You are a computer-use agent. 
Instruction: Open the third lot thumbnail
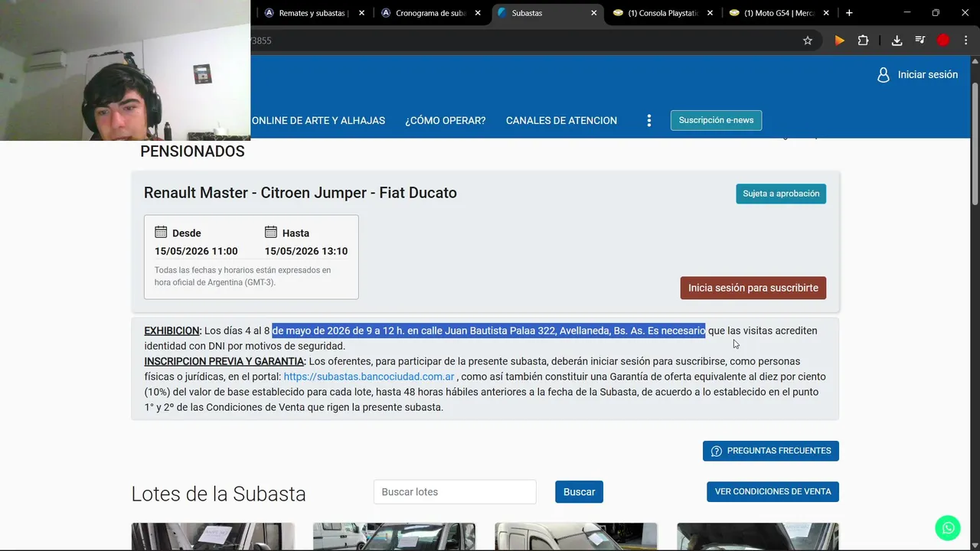pyautogui.click(x=576, y=536)
